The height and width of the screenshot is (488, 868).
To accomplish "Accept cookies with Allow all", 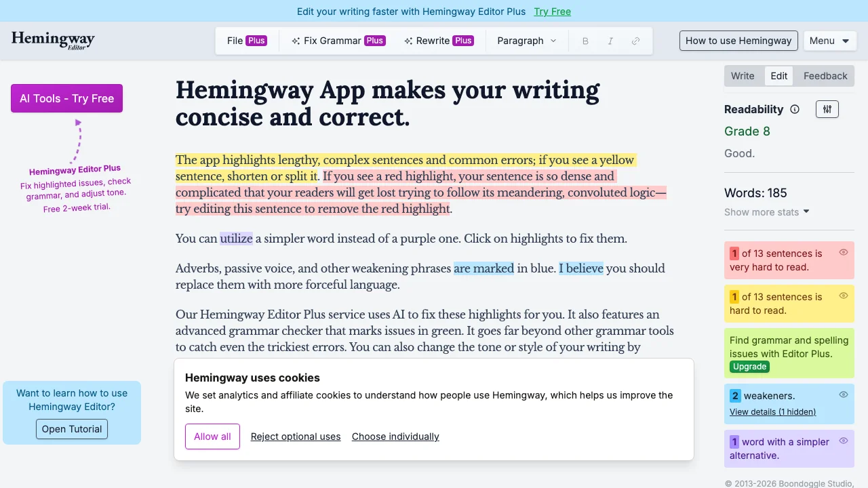I will coord(212,436).
